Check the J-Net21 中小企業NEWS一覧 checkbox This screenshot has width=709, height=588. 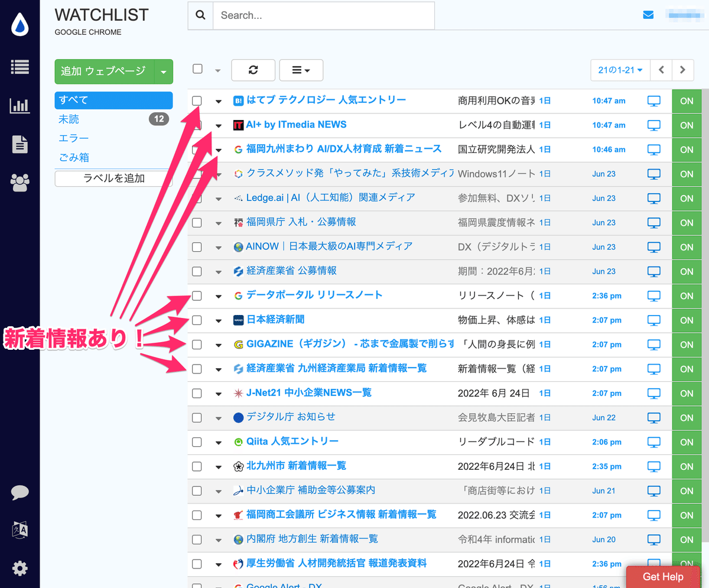click(197, 393)
